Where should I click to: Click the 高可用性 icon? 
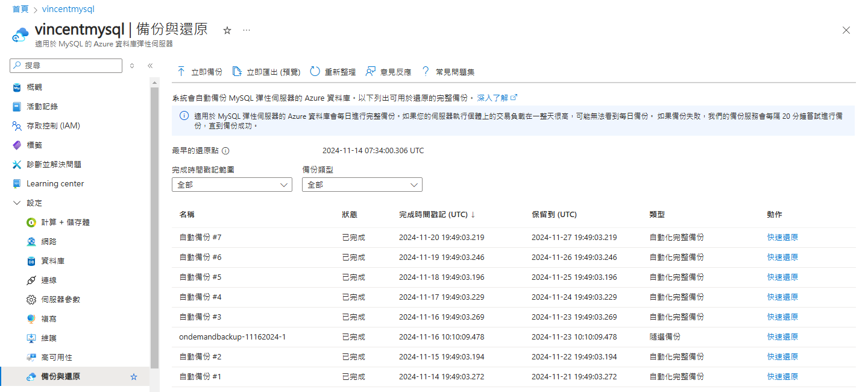tap(31, 358)
